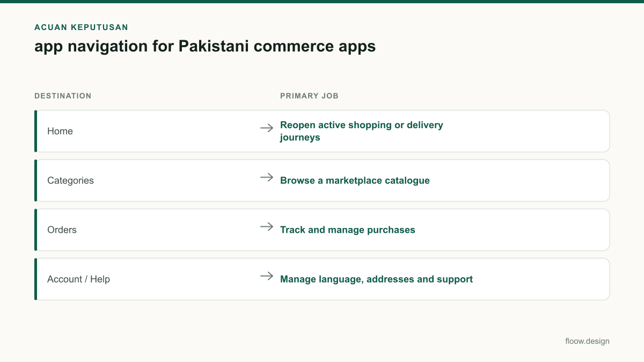Viewport: 644px width, 362px height.
Task: Click the "floow.design" footer text
Action: pyautogui.click(x=587, y=341)
